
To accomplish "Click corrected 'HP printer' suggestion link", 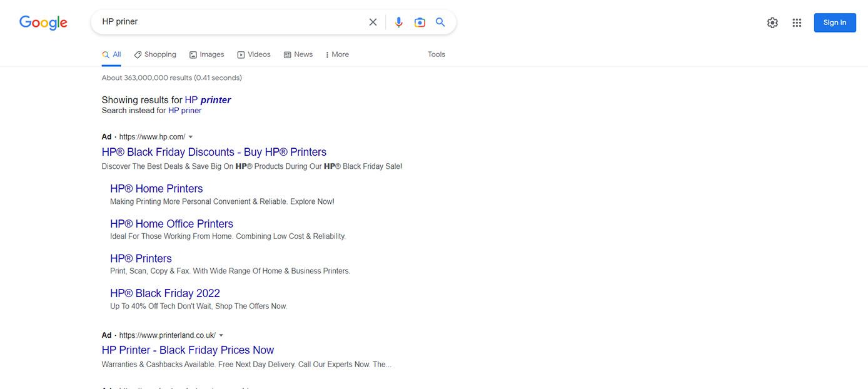I will click(x=208, y=100).
